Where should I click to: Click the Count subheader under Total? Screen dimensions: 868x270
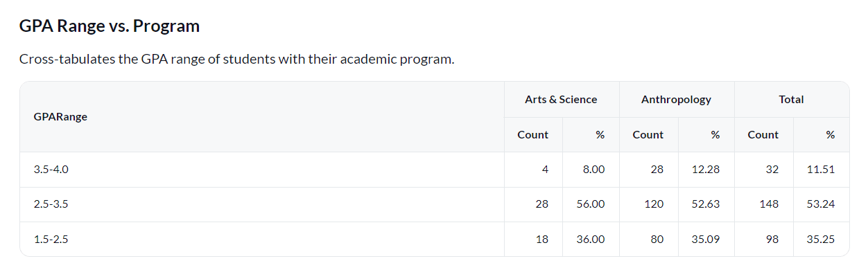click(x=763, y=135)
